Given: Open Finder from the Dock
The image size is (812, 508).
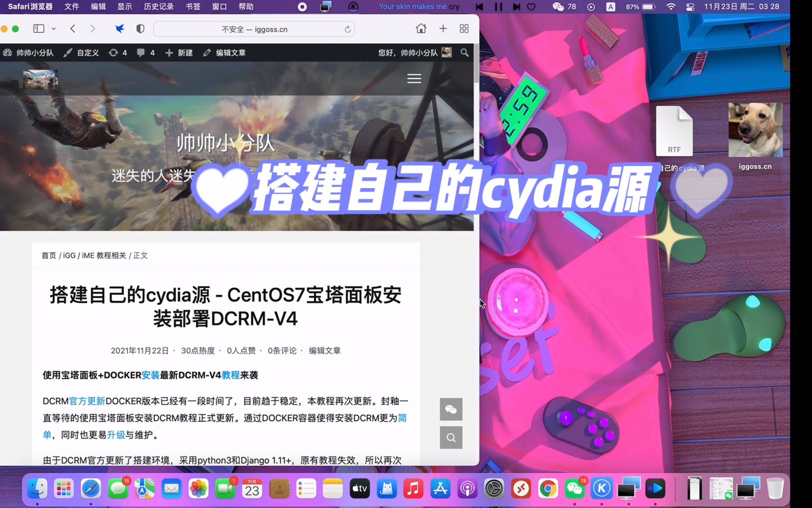Looking at the screenshot, I should click(x=37, y=489).
